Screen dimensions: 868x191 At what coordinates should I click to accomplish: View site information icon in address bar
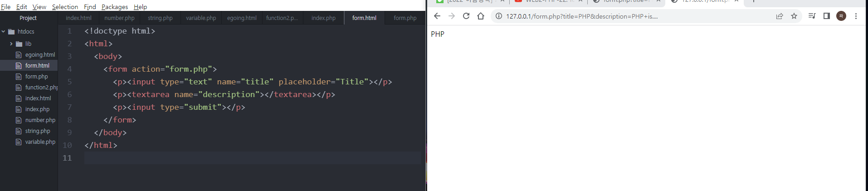pos(498,16)
